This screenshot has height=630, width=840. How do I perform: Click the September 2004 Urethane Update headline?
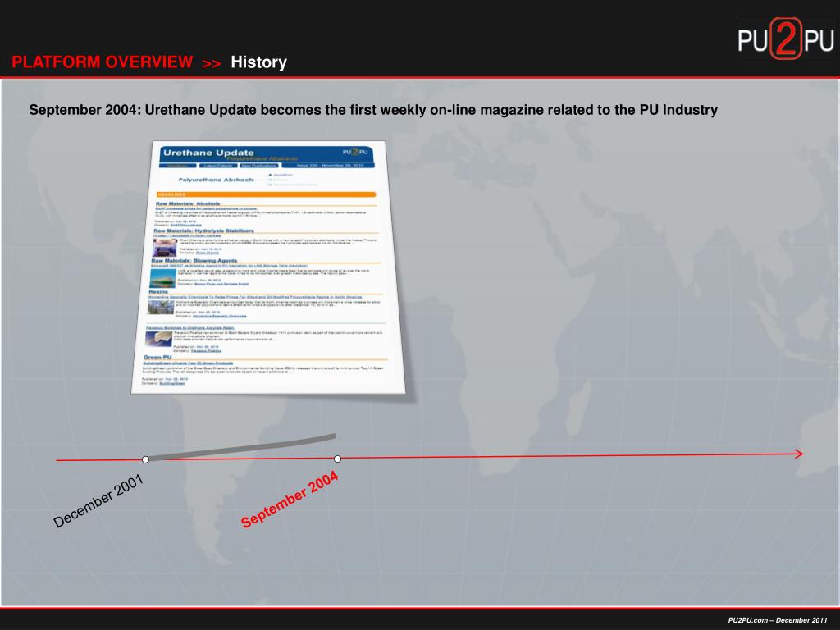point(373,110)
